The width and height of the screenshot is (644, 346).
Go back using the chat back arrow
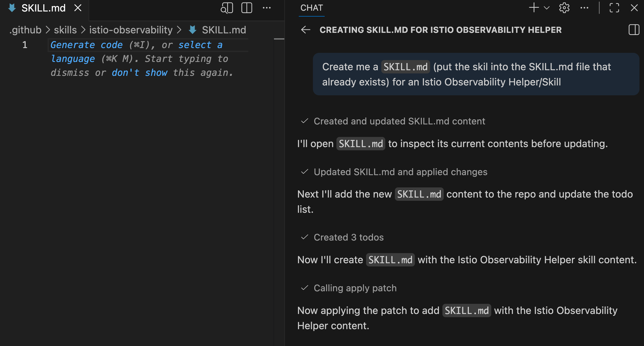tap(305, 30)
